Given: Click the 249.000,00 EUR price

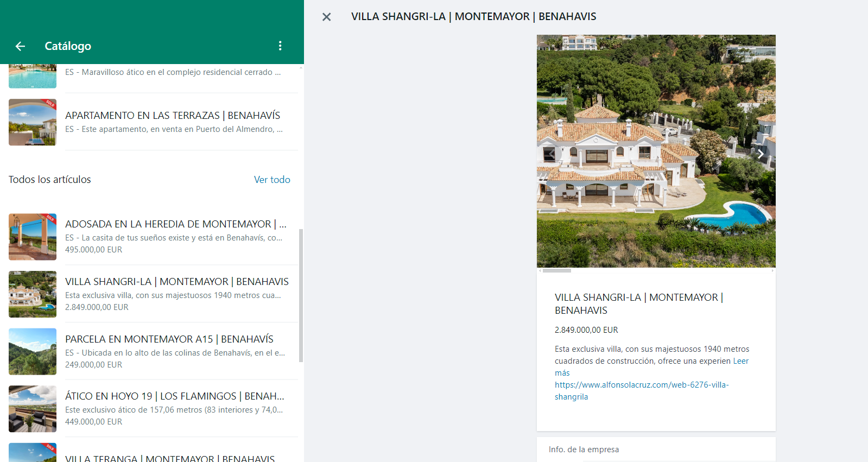Looking at the screenshot, I should 93,365.
